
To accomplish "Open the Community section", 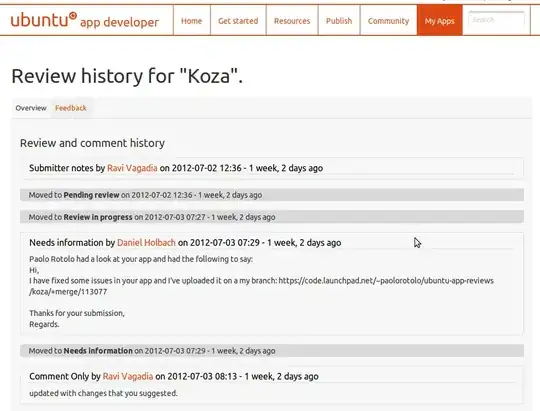I will pyautogui.click(x=388, y=21).
